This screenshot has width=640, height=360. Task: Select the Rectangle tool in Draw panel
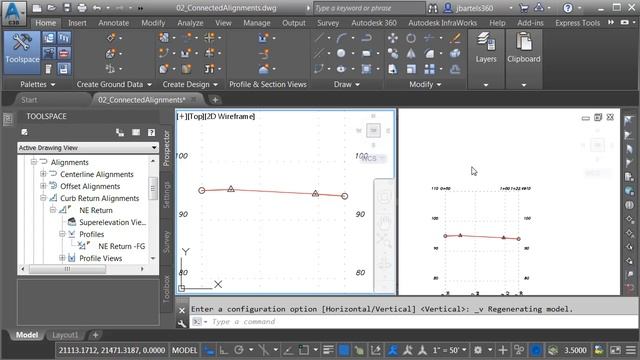pyautogui.click(x=366, y=53)
